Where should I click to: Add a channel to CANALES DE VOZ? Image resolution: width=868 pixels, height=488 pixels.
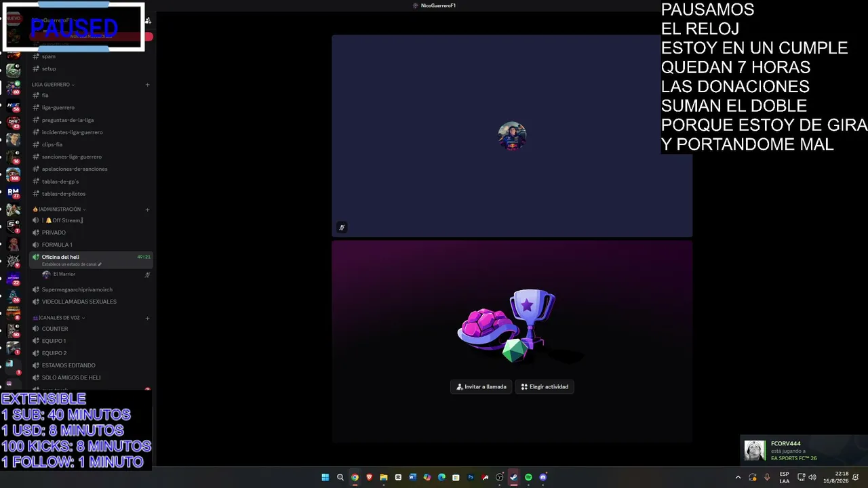coord(147,318)
